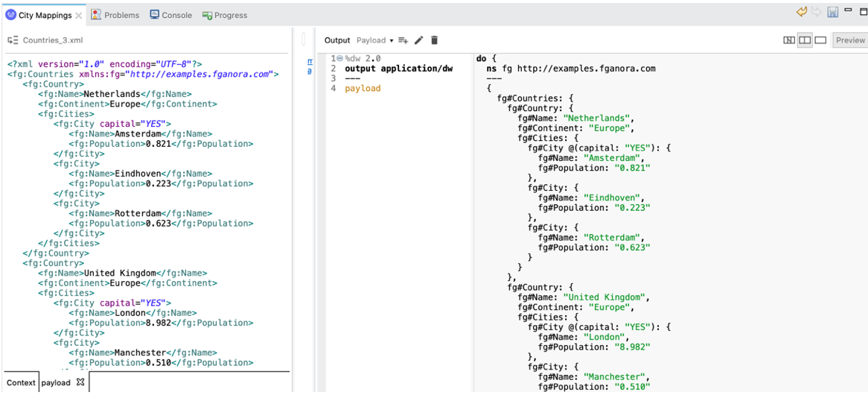Switch to source-only layout view
This screenshot has height=398, width=868.
pos(789,40)
